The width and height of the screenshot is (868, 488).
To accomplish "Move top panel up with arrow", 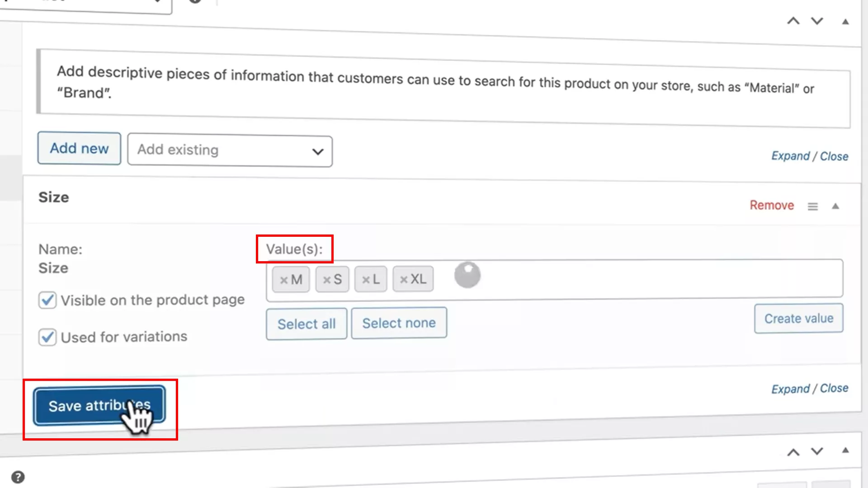I will tap(793, 21).
